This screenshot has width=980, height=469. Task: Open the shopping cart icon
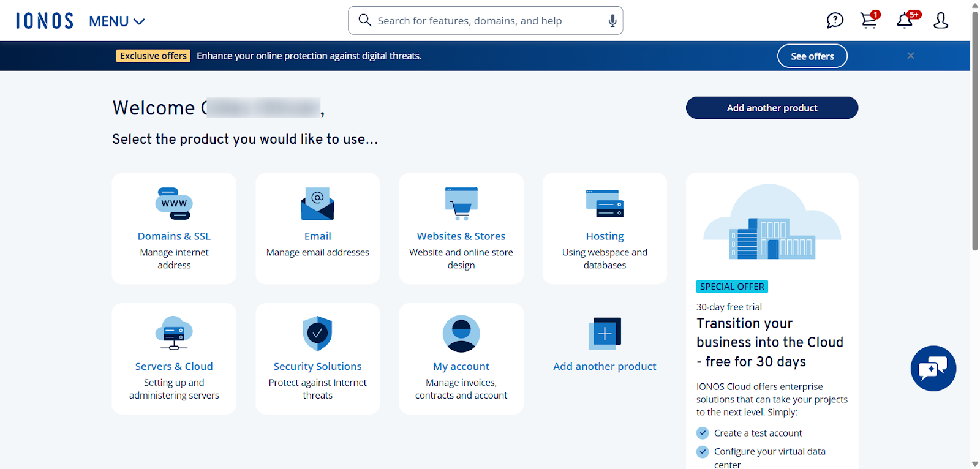coord(869,20)
